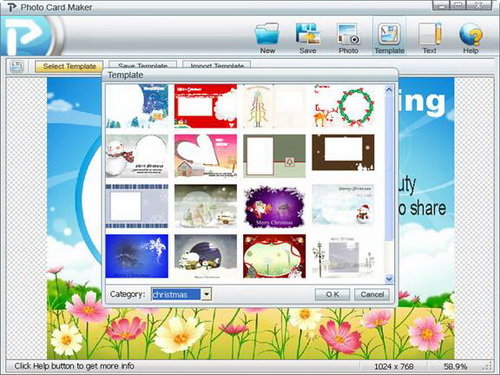Click the 1024 x 768 size in status bar
This screenshot has height=375, width=500.
click(x=394, y=366)
